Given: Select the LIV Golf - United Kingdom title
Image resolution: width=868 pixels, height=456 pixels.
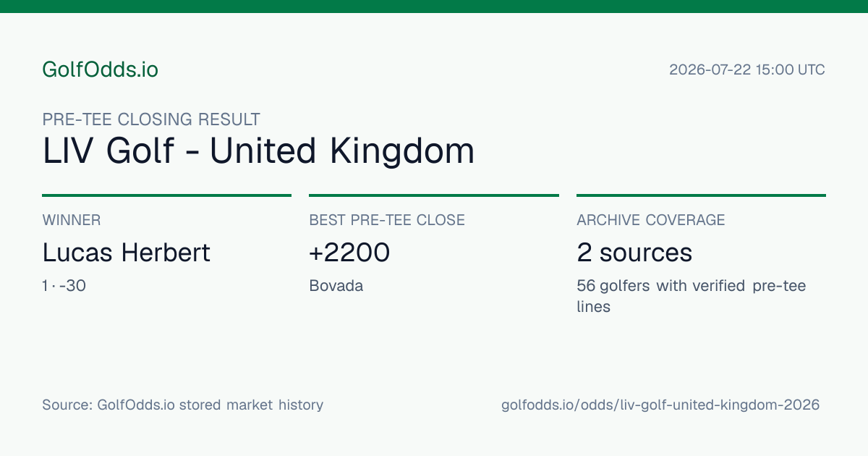Looking at the screenshot, I should pyautogui.click(x=258, y=151).
